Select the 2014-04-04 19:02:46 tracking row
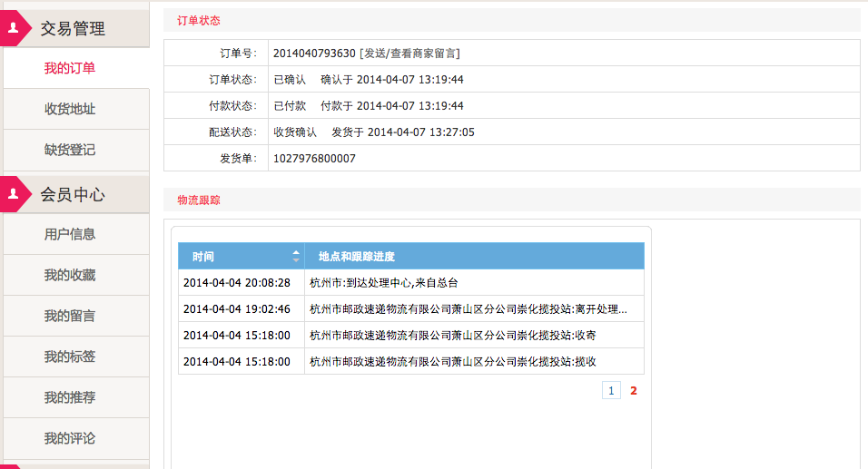868x469 pixels. pos(411,308)
